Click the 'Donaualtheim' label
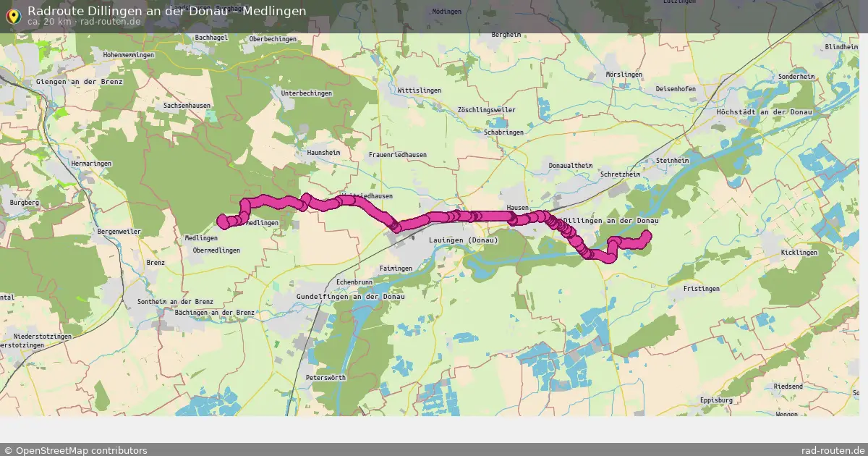 [571, 166]
